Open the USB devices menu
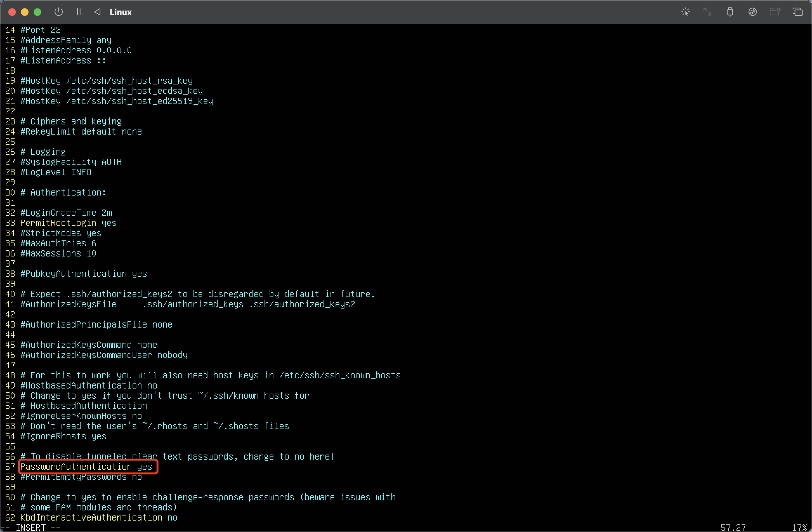This screenshot has width=812, height=532. pyautogui.click(x=730, y=12)
